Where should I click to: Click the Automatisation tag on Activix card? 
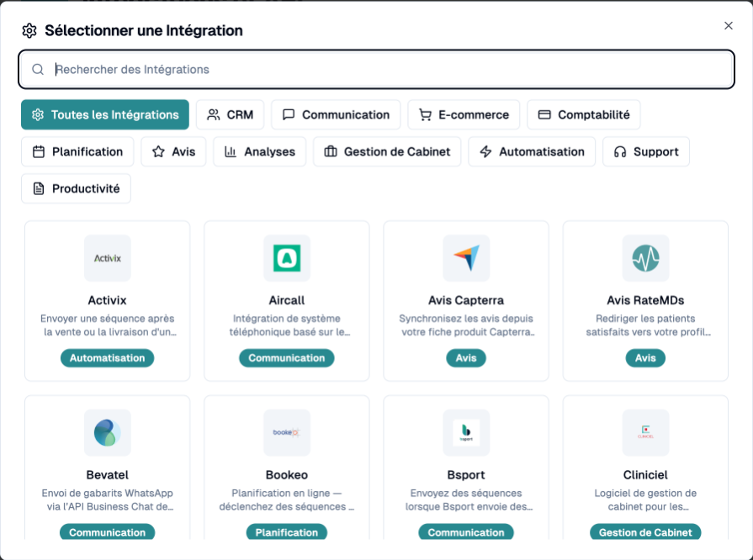(107, 358)
